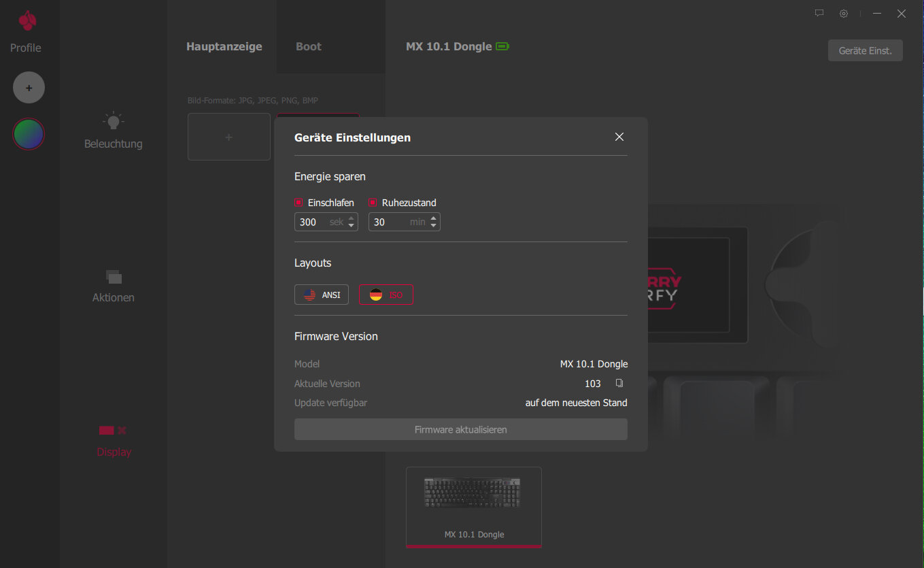
Task: Select the ANSI layout option
Action: 322,295
